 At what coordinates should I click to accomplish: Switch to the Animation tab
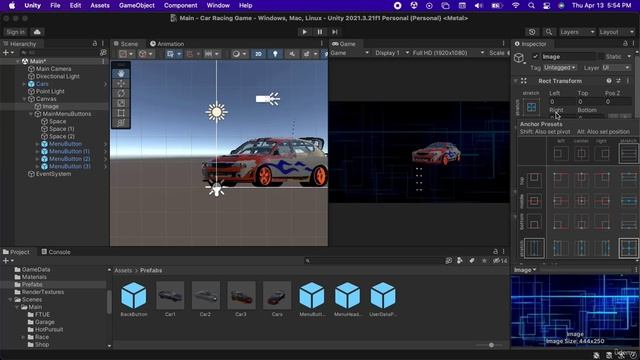[167, 44]
